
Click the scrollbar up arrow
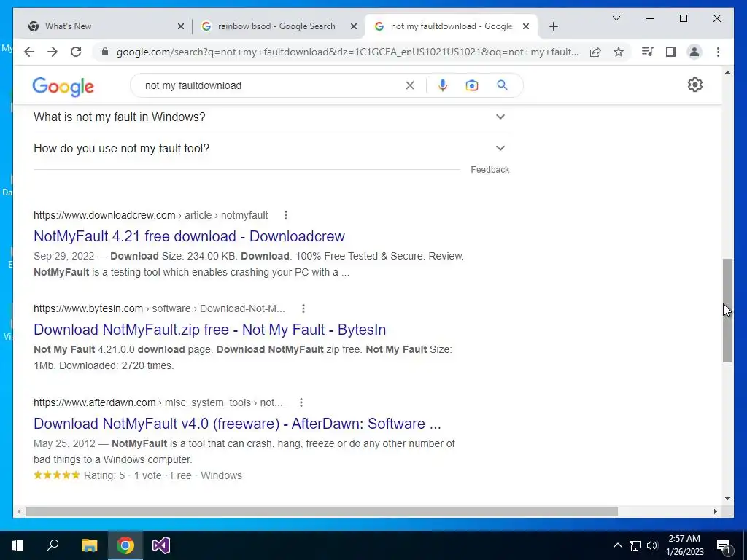click(727, 72)
